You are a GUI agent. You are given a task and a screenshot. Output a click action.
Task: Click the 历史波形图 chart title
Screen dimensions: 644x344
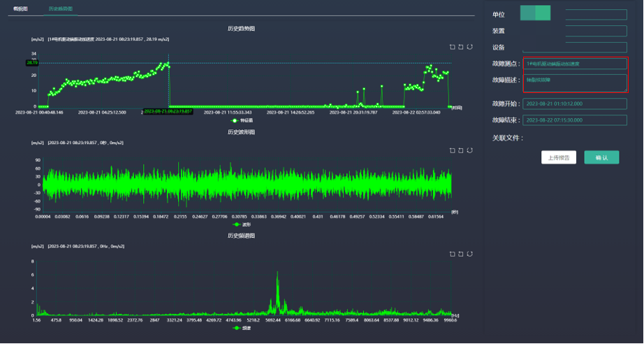click(x=242, y=132)
